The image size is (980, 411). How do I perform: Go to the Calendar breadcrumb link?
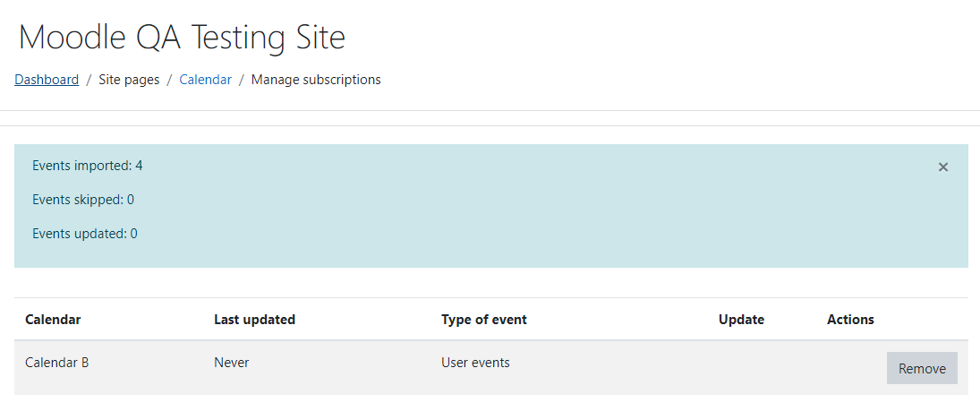pos(206,80)
